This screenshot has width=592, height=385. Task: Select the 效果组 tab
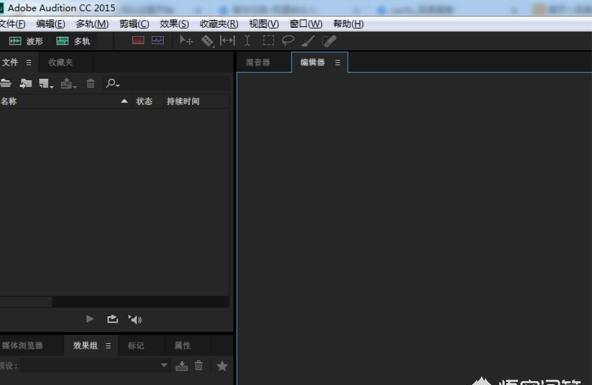[x=85, y=346]
